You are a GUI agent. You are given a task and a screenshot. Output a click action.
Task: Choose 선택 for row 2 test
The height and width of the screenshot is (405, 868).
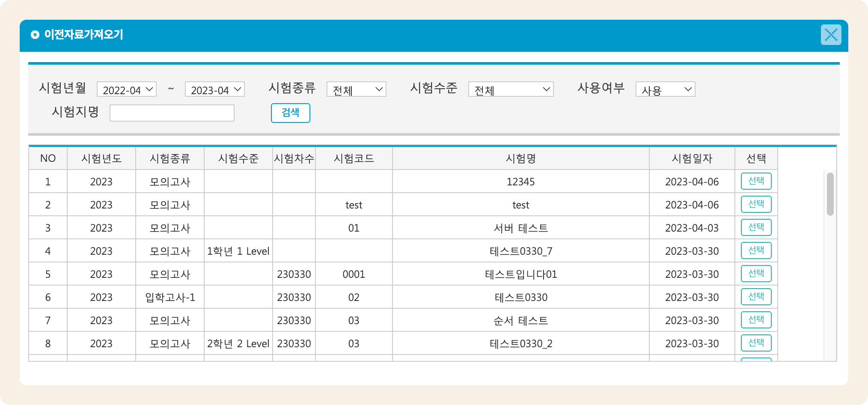(756, 204)
